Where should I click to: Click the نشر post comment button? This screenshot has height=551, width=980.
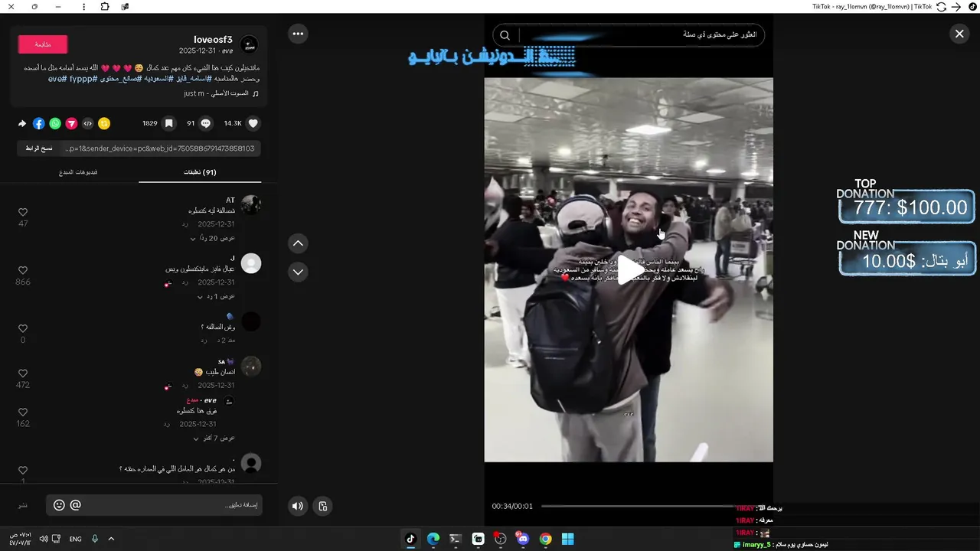coord(23,505)
